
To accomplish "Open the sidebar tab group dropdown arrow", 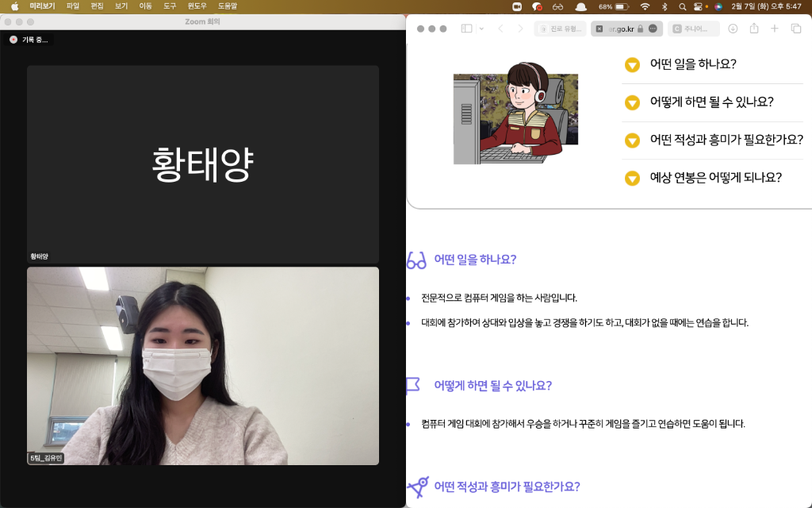I will (481, 29).
